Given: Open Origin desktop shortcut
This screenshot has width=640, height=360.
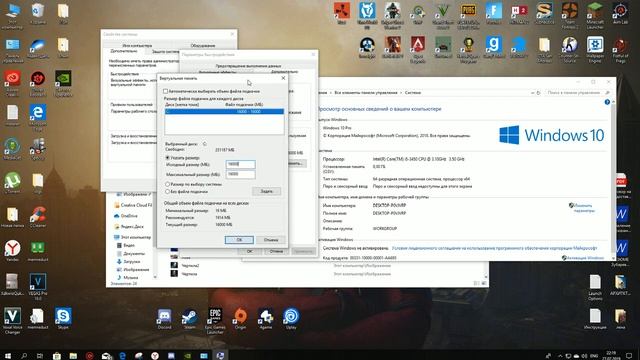Looking at the screenshot, I should (x=240, y=319).
